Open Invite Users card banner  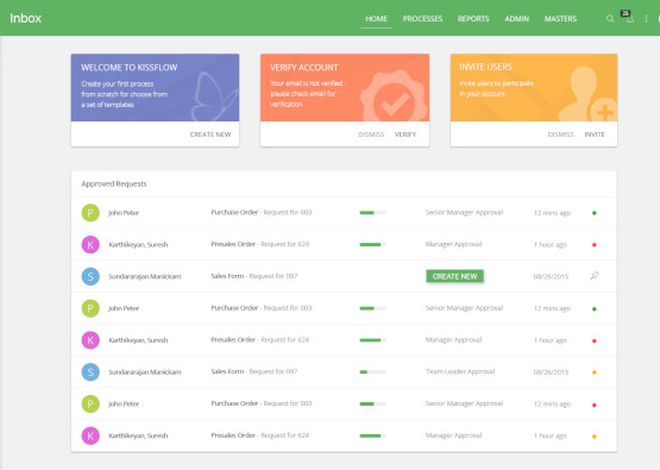[534, 88]
